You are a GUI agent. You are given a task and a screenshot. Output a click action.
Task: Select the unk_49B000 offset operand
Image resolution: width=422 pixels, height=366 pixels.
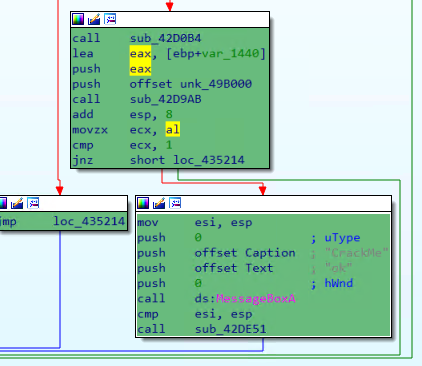[216, 84]
